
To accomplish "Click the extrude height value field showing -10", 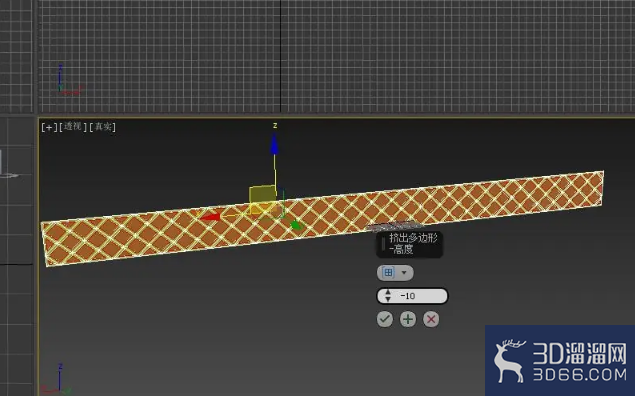I will [x=412, y=296].
